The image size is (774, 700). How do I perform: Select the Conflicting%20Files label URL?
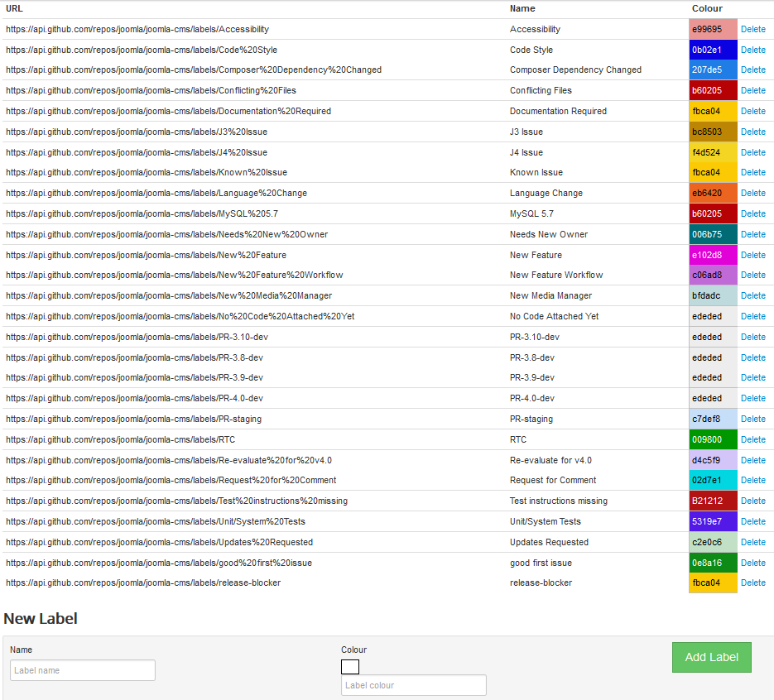pos(151,90)
